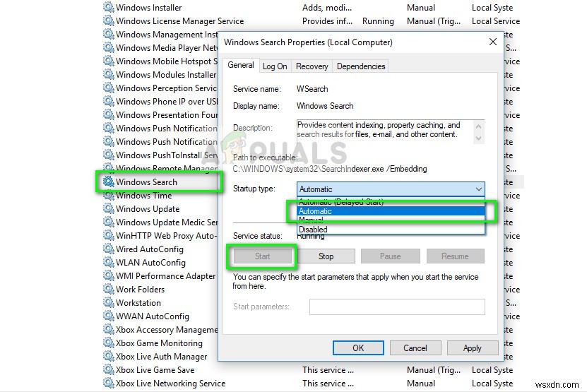Click the gear icon beside Wired AutoConfig
The image size is (587, 392).
pyautogui.click(x=109, y=249)
